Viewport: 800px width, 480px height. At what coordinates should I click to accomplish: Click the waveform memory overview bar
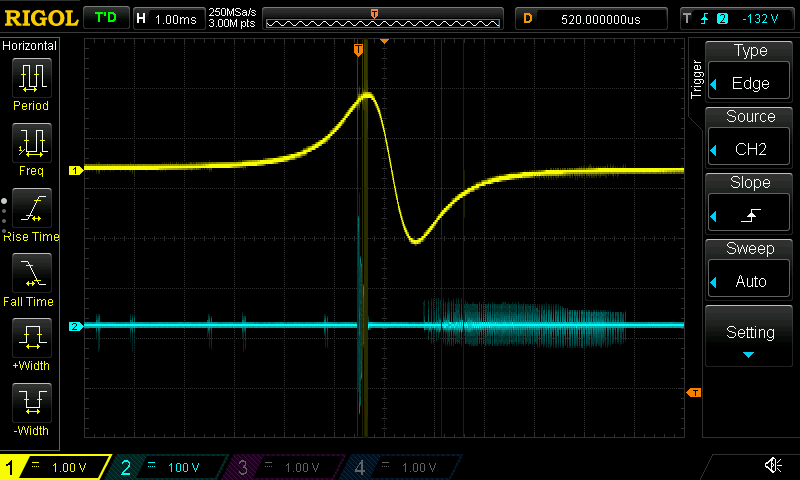(383, 19)
